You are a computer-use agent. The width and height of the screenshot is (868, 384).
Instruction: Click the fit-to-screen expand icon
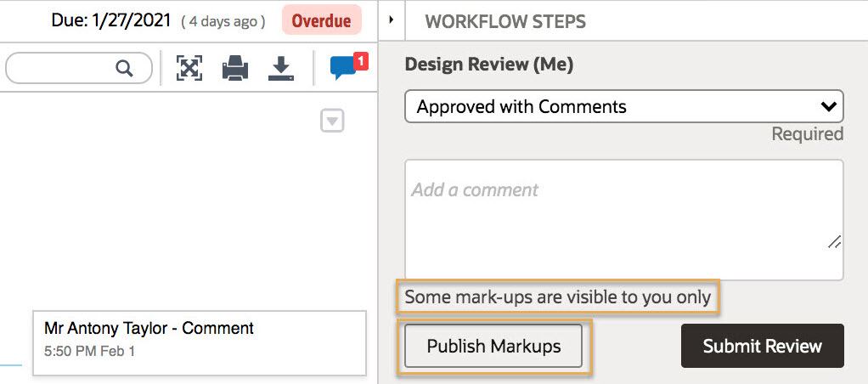coord(189,69)
